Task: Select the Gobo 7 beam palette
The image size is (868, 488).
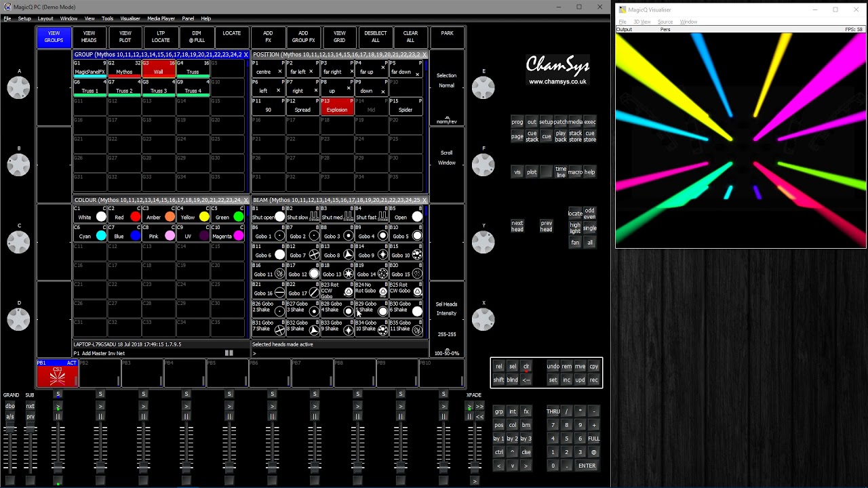Action: 302,252
